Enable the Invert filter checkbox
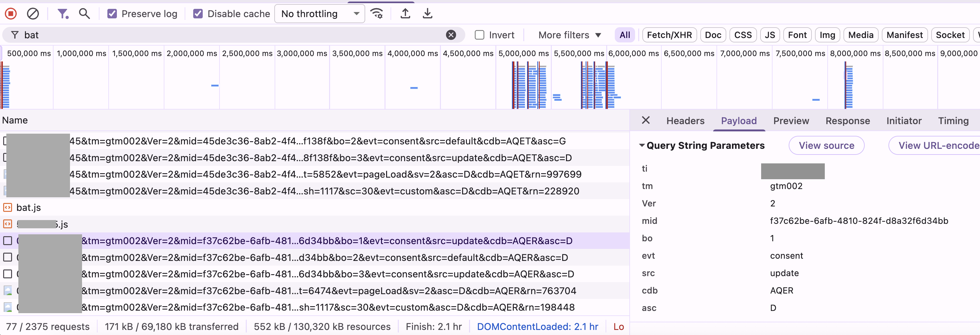The image size is (980, 335). (479, 35)
